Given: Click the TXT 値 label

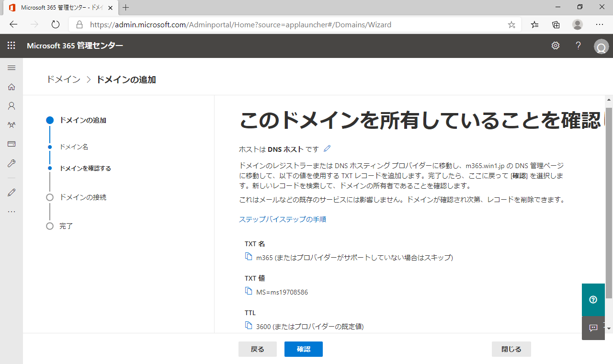Looking at the screenshot, I should tap(255, 278).
